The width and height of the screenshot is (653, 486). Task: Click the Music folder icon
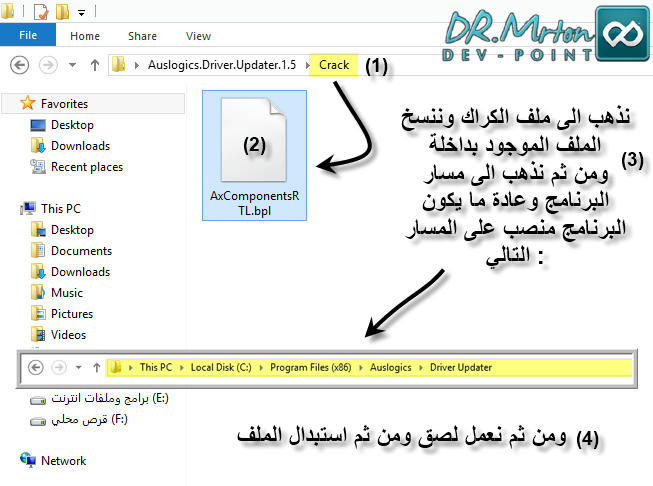(x=38, y=292)
